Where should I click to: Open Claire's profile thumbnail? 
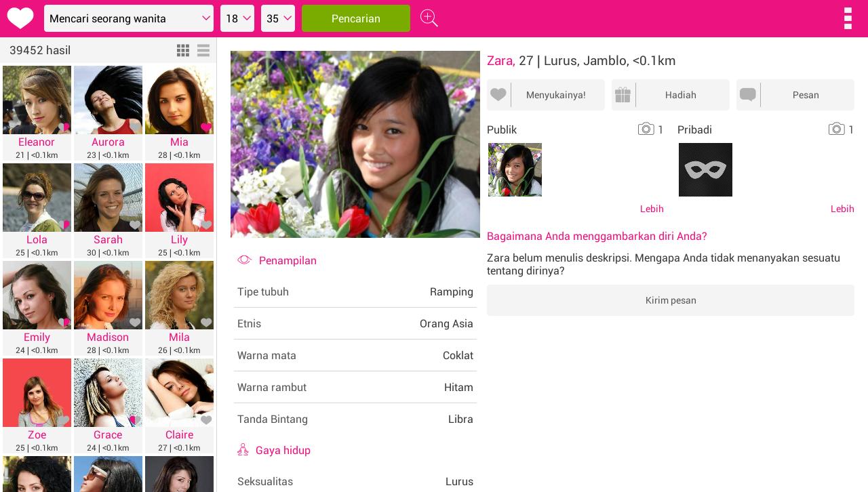click(179, 392)
